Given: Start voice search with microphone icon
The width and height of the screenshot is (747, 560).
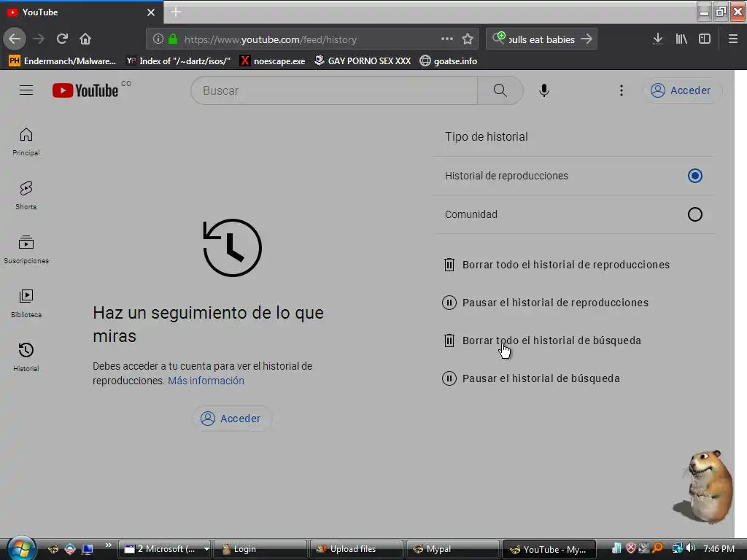Looking at the screenshot, I should (x=543, y=90).
